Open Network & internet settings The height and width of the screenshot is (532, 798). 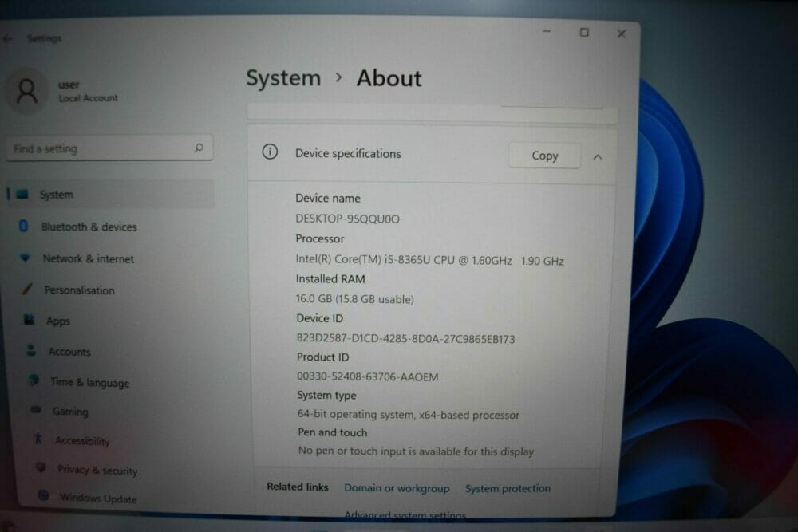point(89,259)
